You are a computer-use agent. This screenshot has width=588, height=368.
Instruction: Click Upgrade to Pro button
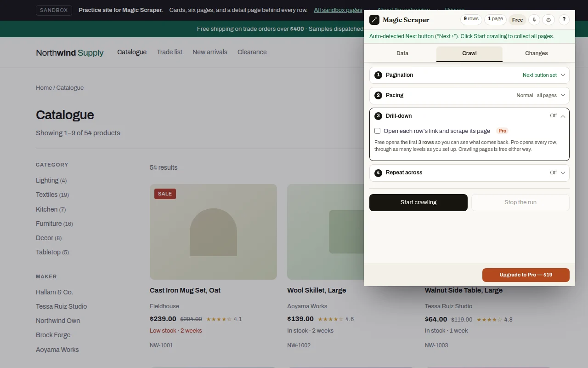(x=526, y=275)
